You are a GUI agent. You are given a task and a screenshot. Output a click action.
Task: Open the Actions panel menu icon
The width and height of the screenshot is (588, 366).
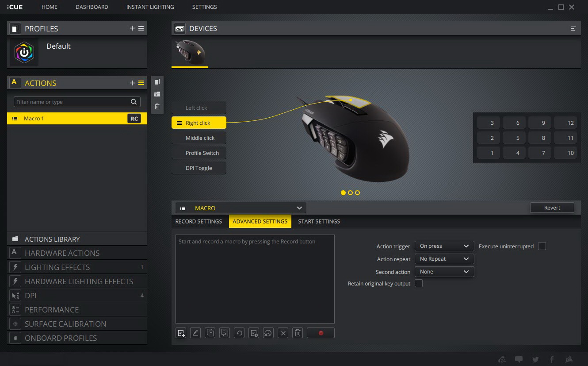[141, 83]
